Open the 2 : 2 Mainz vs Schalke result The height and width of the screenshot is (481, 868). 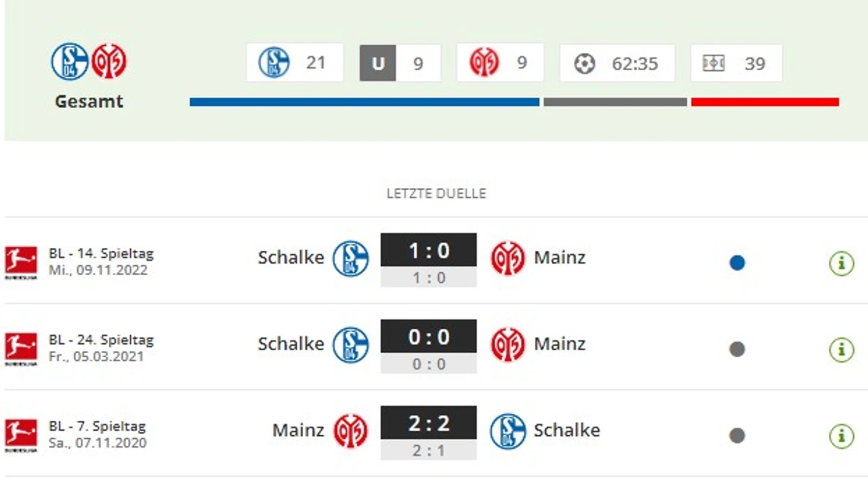tap(429, 423)
